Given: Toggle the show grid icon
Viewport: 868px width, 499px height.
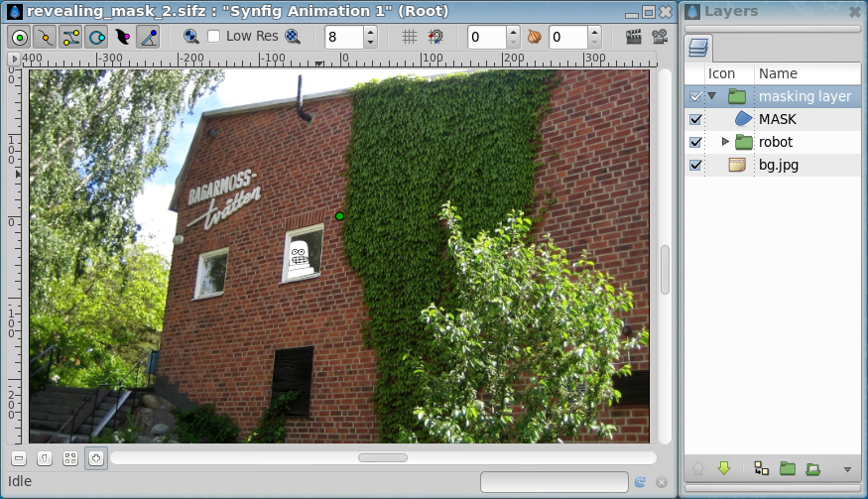Looking at the screenshot, I should point(409,37).
